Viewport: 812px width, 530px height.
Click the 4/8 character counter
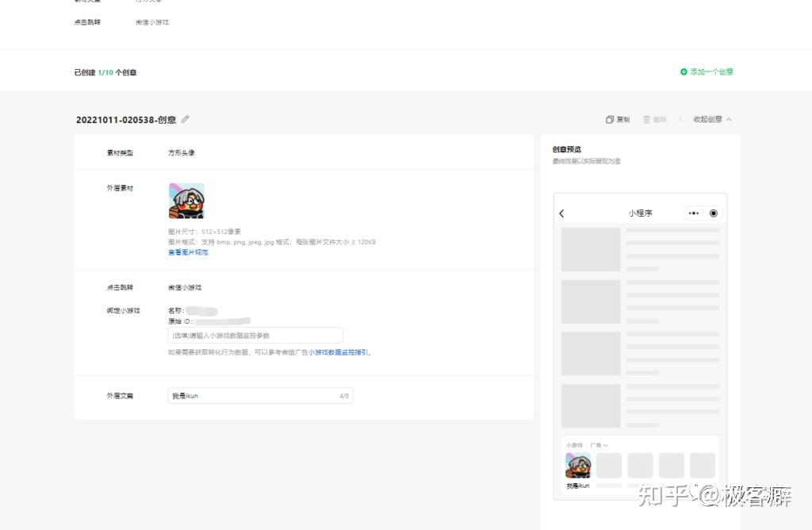[344, 396]
